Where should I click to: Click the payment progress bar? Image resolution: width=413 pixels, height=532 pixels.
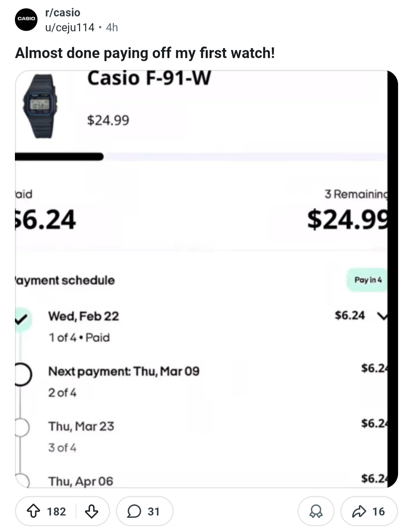pos(201,157)
